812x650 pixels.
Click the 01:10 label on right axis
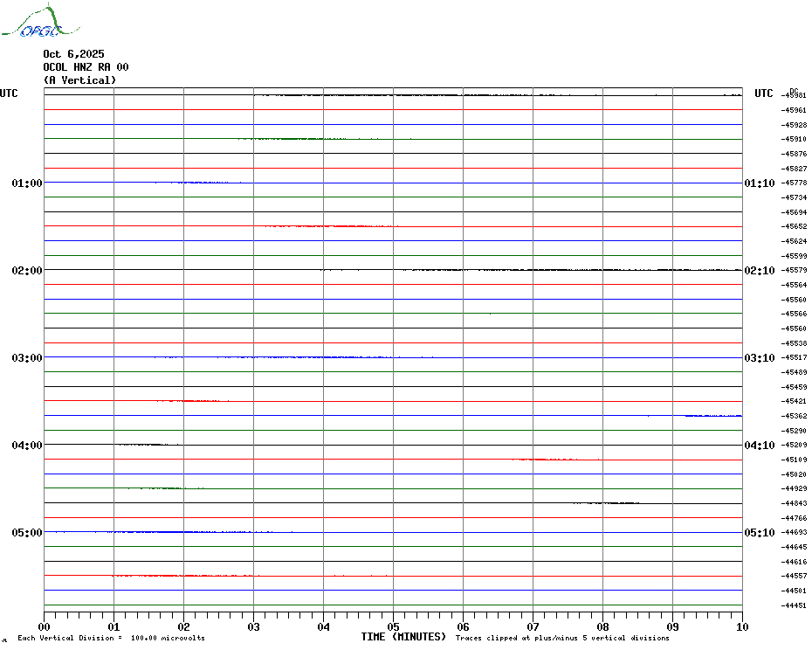(x=759, y=183)
